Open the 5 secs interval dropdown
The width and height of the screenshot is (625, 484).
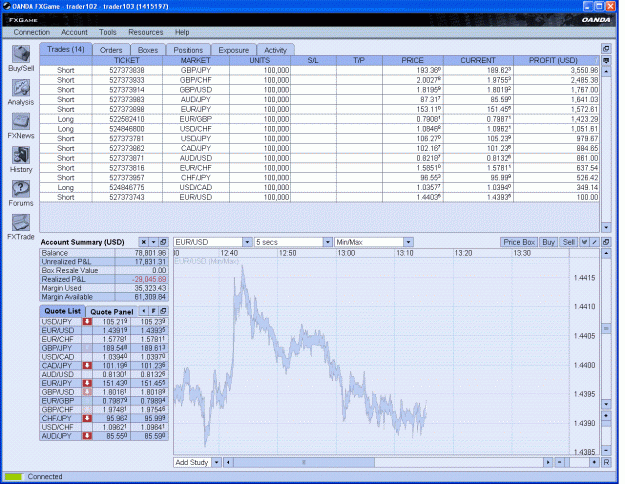click(x=328, y=242)
